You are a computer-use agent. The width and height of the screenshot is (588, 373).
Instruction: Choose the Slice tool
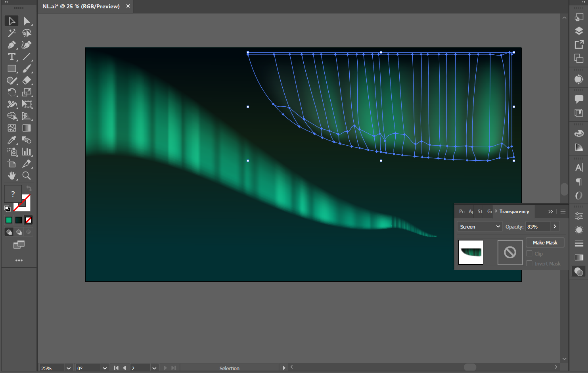tap(27, 164)
